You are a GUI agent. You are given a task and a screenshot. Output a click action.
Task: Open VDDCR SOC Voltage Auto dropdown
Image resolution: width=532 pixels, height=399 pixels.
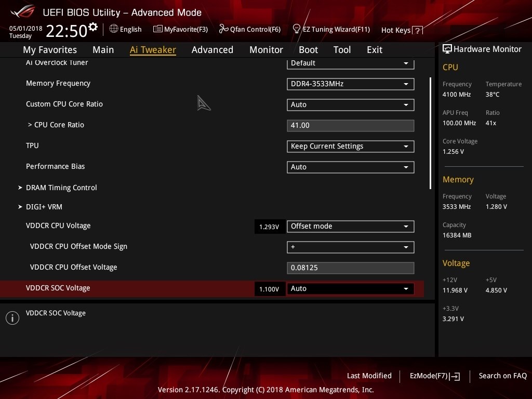(351, 289)
